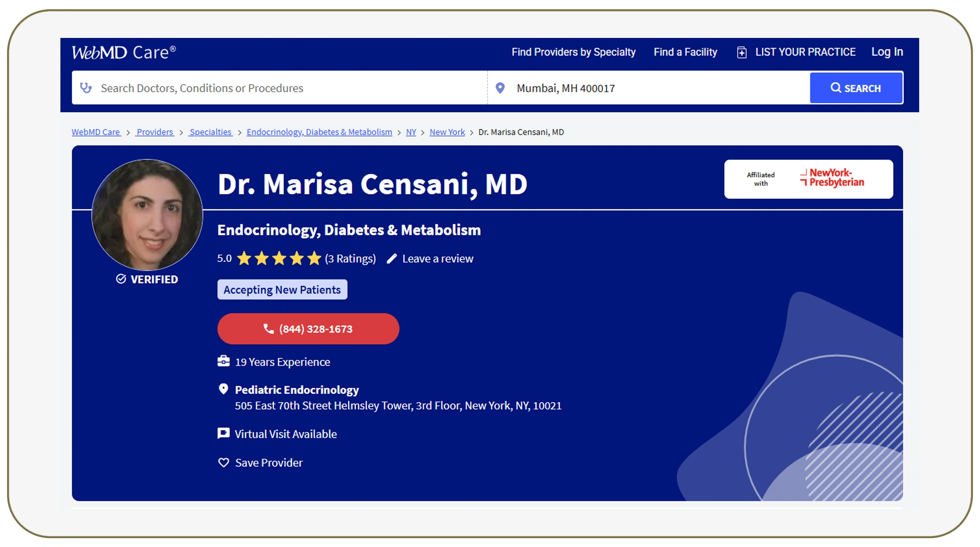Click the Accepting New Patients badge

pyautogui.click(x=282, y=289)
